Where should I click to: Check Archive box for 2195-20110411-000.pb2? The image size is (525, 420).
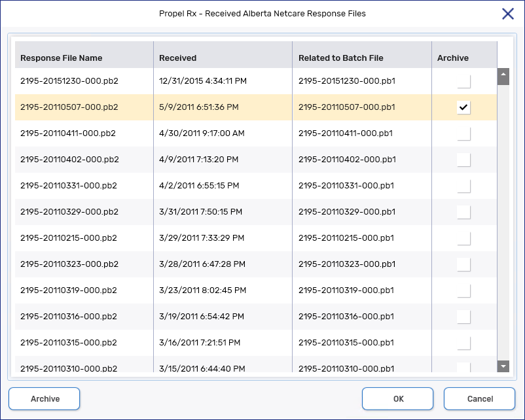463,133
